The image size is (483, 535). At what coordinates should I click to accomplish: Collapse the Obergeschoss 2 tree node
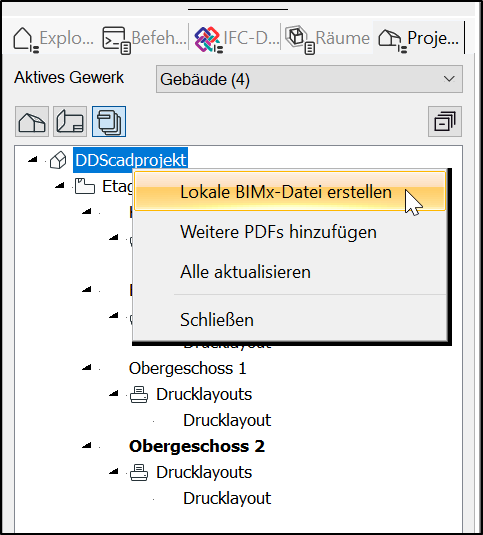point(87,445)
